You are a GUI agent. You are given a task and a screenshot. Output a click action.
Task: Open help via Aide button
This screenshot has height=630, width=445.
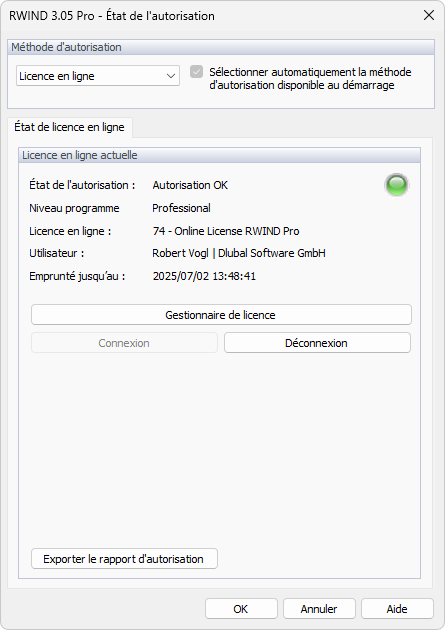[397, 609]
